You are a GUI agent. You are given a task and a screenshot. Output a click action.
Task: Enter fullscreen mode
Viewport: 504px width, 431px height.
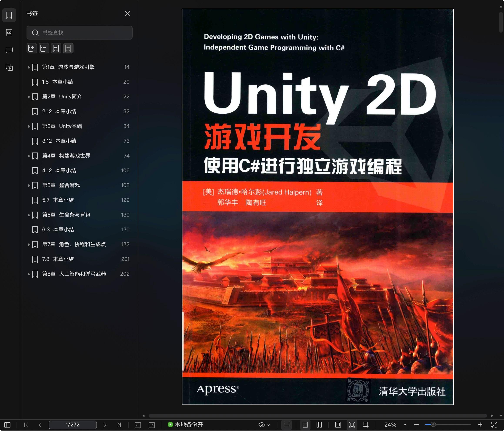[494, 425]
